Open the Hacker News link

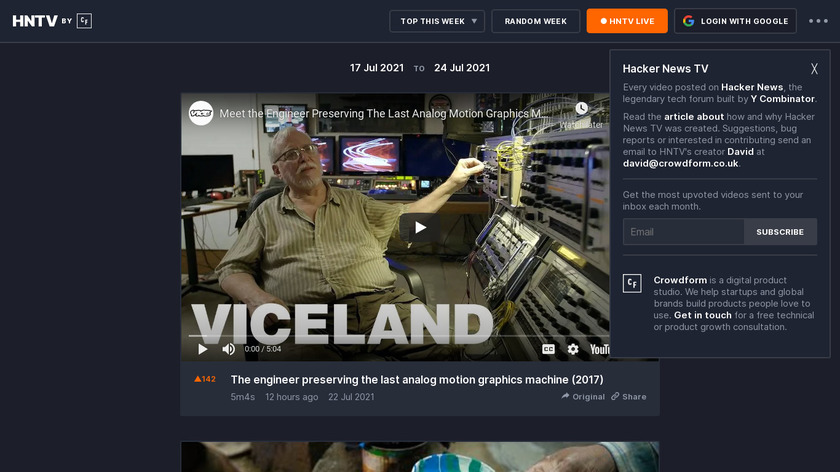752,87
